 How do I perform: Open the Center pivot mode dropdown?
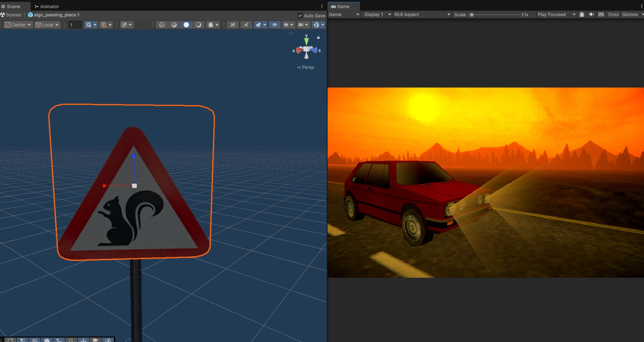[x=18, y=25]
